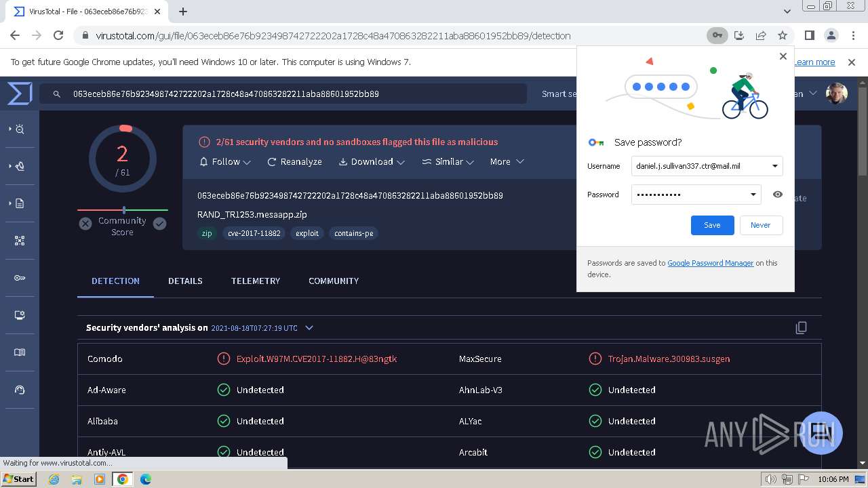The image size is (868, 488).
Task: Click the hash search input field
Action: point(283,94)
